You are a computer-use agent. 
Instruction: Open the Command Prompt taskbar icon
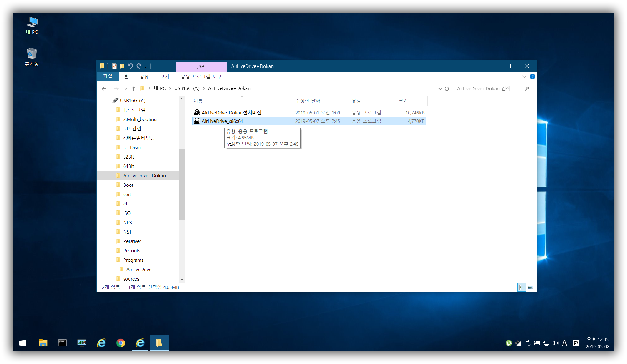[x=62, y=343]
